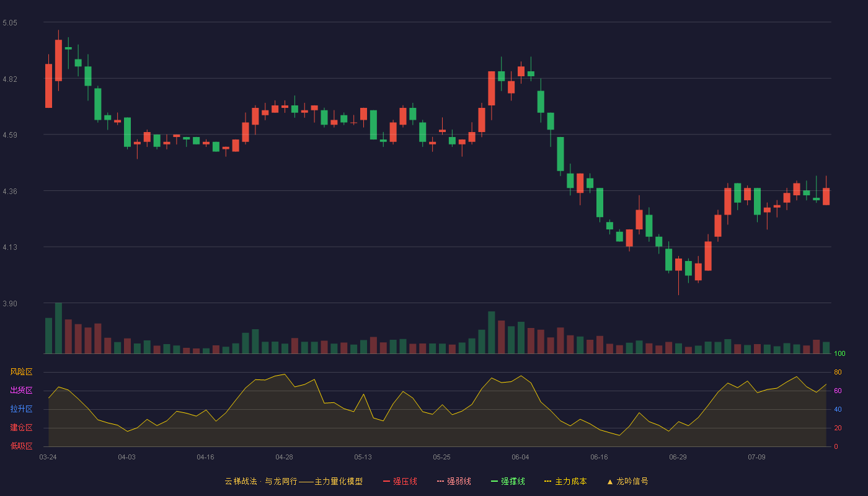Toggle the 强弱线 legend series
Screen dimensions: 868x496
[x=454, y=481]
